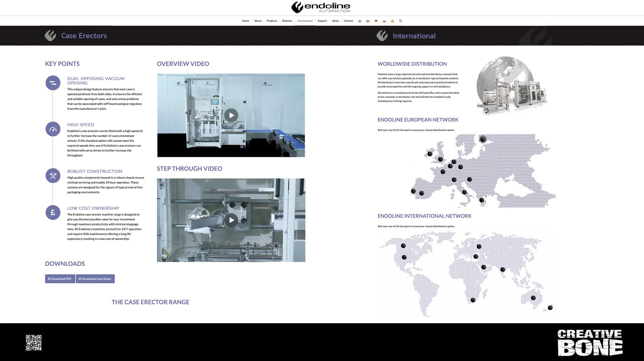
Task: Select the Ireland hotspot on European map
Action: coord(430,154)
